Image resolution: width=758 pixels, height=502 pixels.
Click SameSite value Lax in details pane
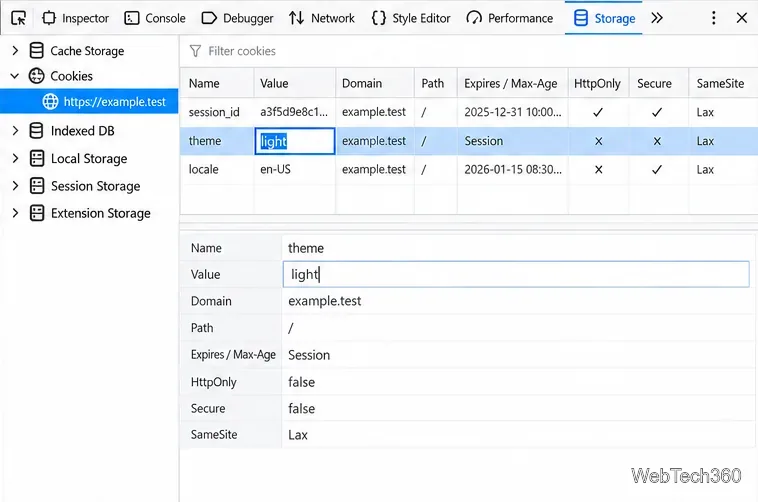coord(298,435)
